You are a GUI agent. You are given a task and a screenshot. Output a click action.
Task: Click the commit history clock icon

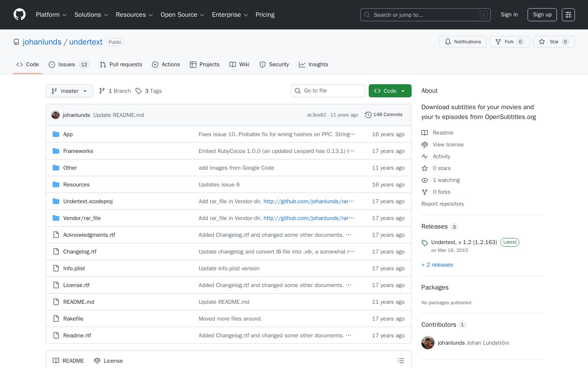click(368, 115)
